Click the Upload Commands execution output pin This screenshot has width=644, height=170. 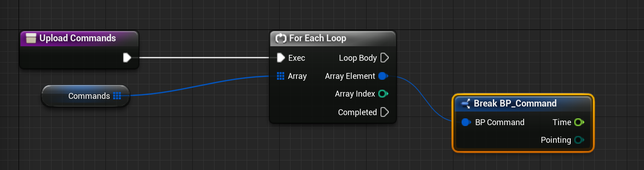tap(127, 58)
